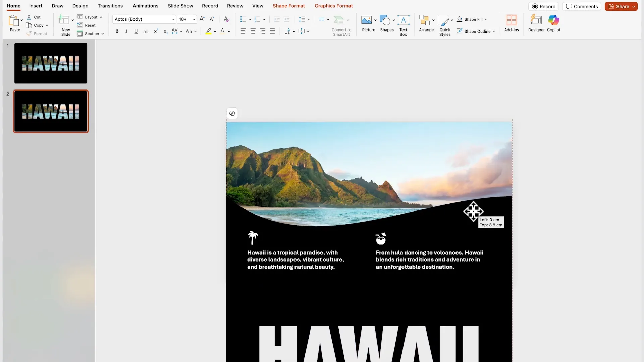
Task: Decrease indent level
Action: [277, 19]
